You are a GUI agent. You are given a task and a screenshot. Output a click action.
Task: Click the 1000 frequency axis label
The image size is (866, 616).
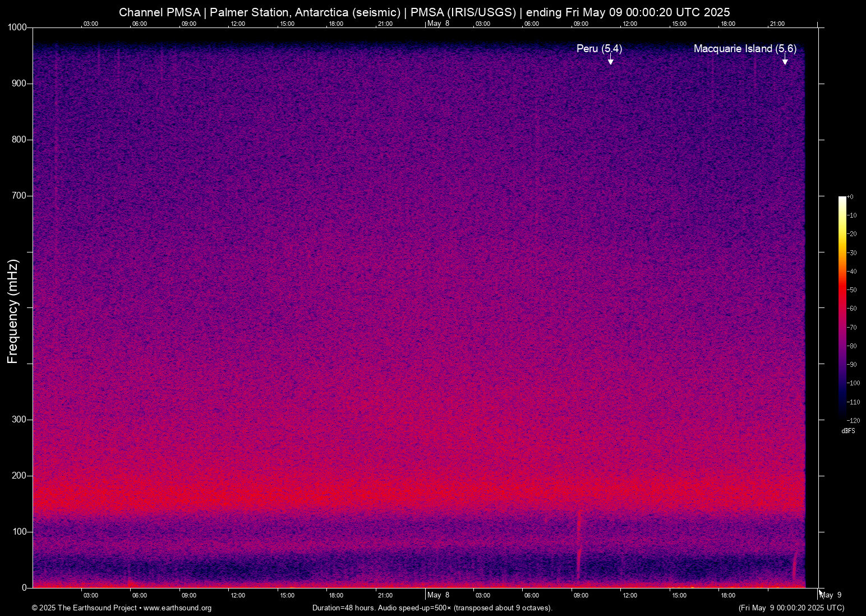click(x=17, y=27)
